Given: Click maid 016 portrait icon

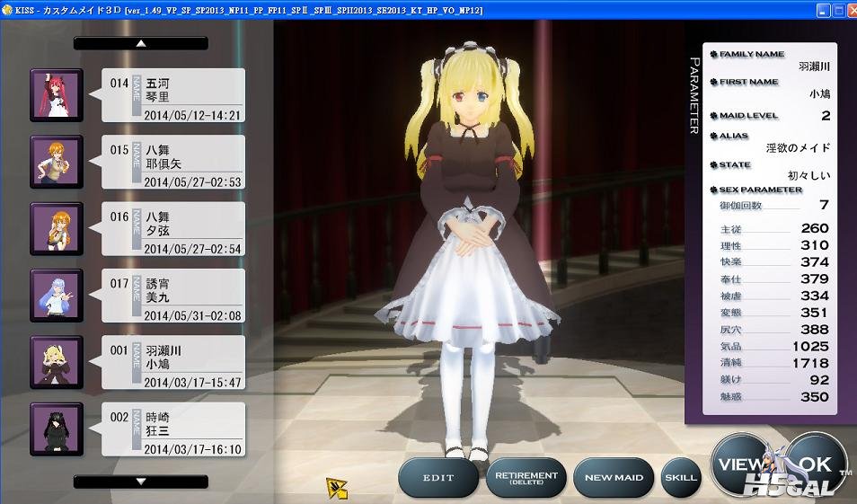Looking at the screenshot, I should 57,228.
